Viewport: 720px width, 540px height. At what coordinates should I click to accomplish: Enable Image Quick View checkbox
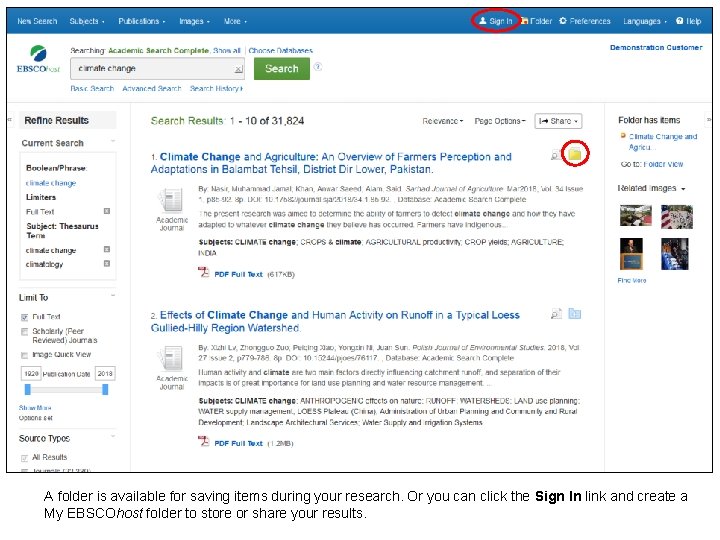click(x=25, y=355)
